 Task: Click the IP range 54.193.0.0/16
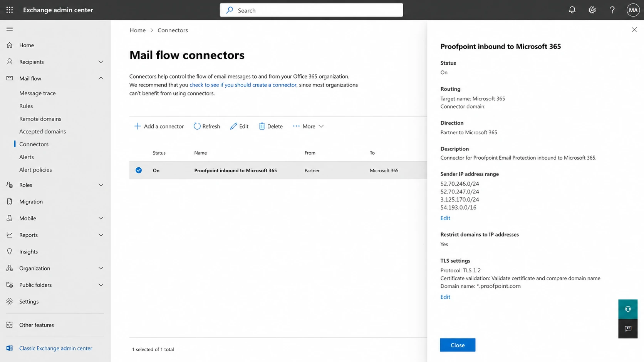[458, 207]
